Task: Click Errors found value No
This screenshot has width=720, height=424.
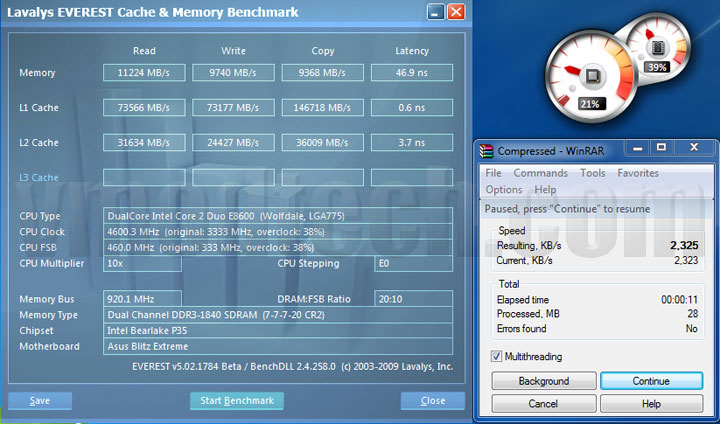Action: [692, 328]
